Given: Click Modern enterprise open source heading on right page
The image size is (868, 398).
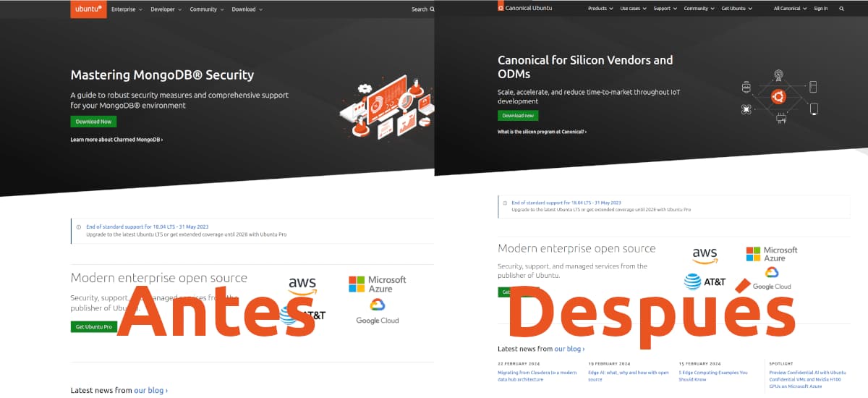Looking at the screenshot, I should tap(576, 248).
